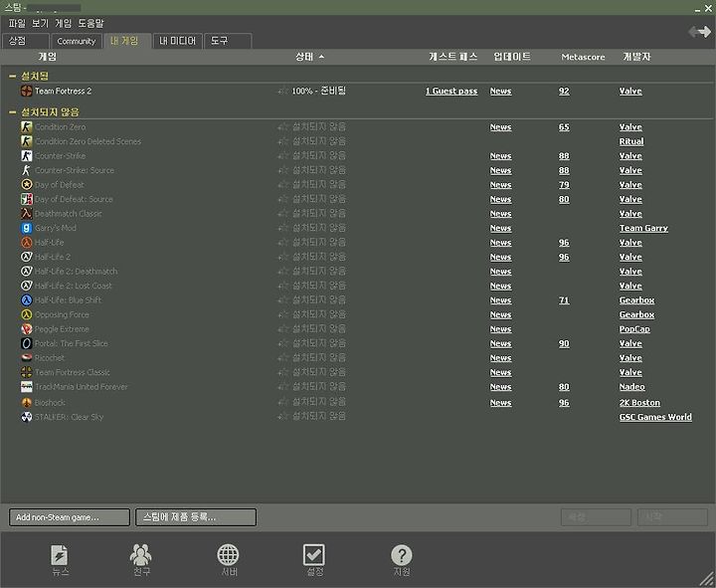
Task: Click the Bioshock game icon
Action: click(27, 403)
